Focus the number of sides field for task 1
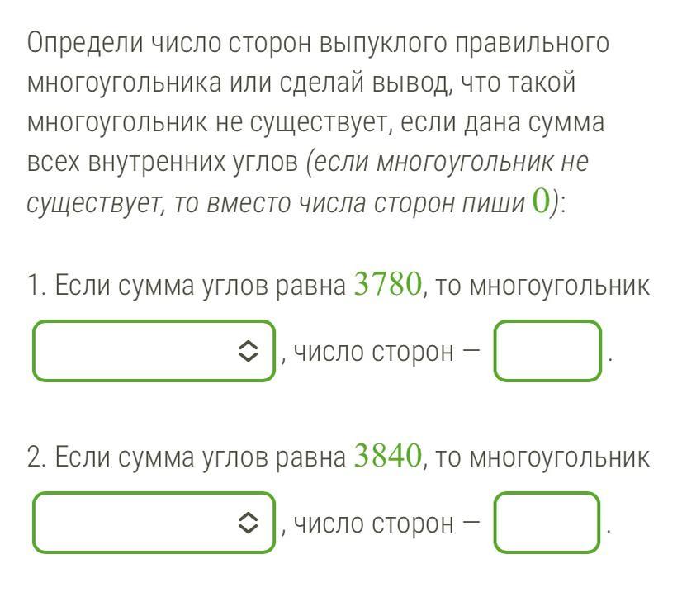 pyautogui.click(x=547, y=352)
